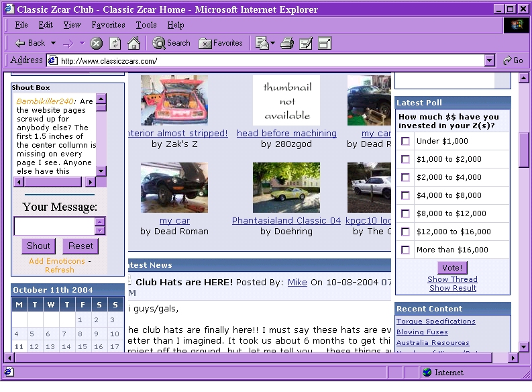Refresh the page with the Refresh icon
Image resolution: width=532 pixels, height=392 pixels.
point(115,44)
